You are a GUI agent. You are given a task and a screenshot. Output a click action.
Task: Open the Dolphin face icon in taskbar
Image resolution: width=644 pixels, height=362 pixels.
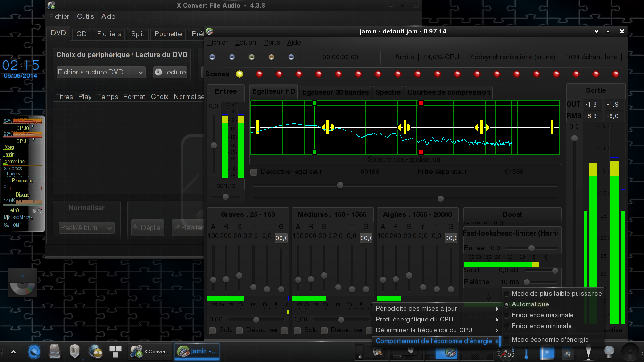[x=96, y=351]
